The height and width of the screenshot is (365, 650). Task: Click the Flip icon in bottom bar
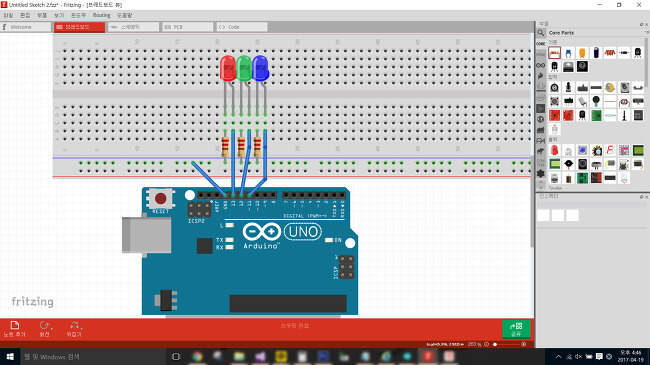click(x=74, y=329)
